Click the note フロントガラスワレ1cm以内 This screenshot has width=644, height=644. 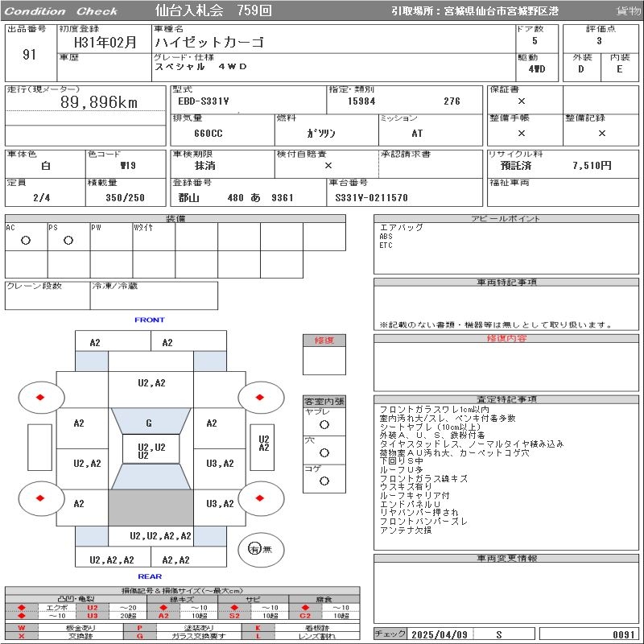[x=434, y=410]
